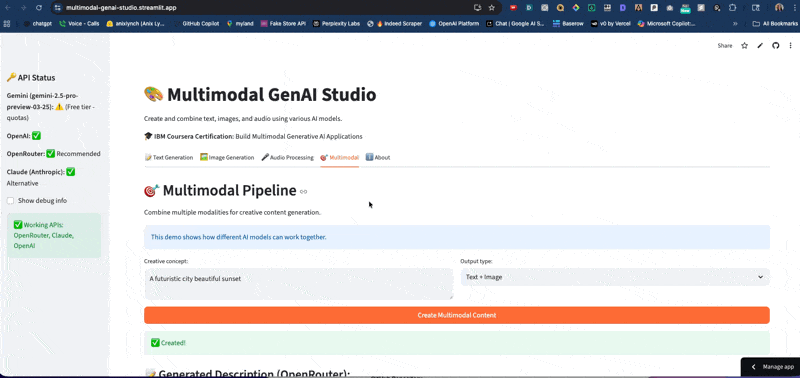800x378 pixels.
Task: Open the About tab
Action: 378,157
